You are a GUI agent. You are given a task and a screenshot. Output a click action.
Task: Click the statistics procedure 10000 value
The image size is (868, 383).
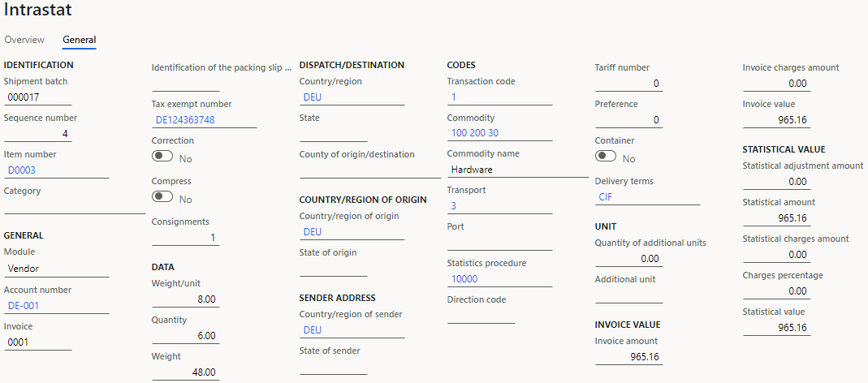coord(464,279)
